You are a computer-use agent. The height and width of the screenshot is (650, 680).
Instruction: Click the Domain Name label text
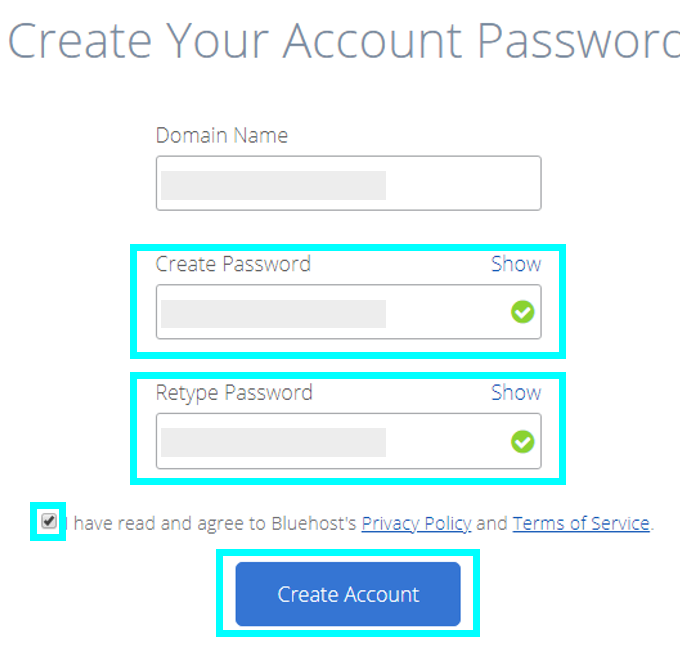pyautogui.click(x=222, y=135)
